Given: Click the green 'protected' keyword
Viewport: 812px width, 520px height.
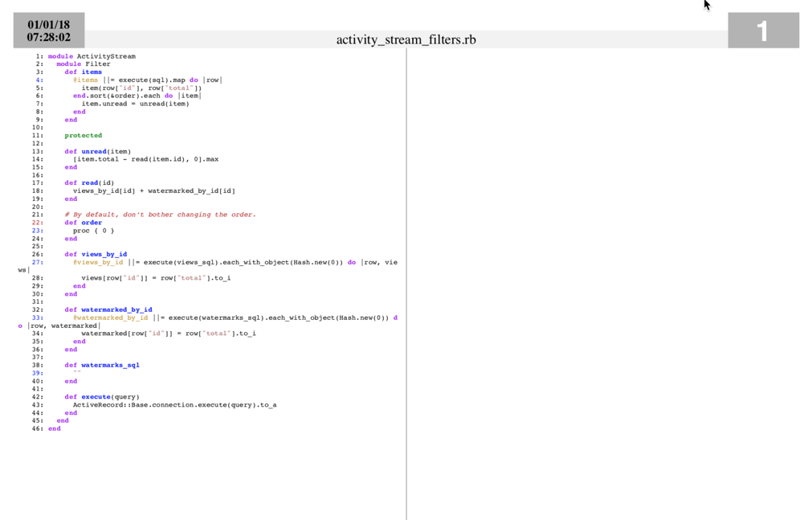Looking at the screenshot, I should (84, 136).
